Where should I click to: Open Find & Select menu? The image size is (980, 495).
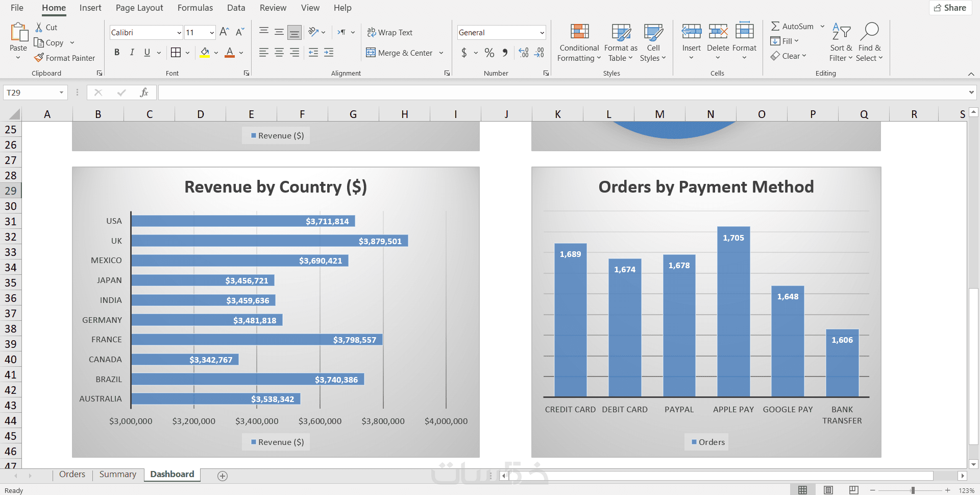869,42
